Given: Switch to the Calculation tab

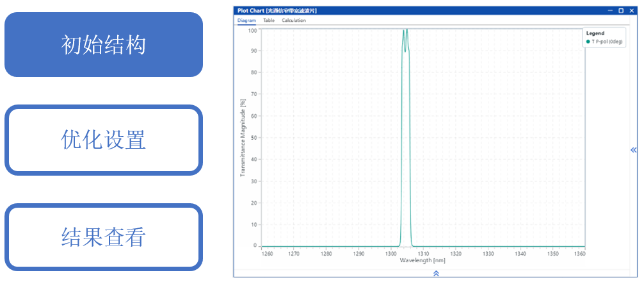Looking at the screenshot, I should pos(294,21).
